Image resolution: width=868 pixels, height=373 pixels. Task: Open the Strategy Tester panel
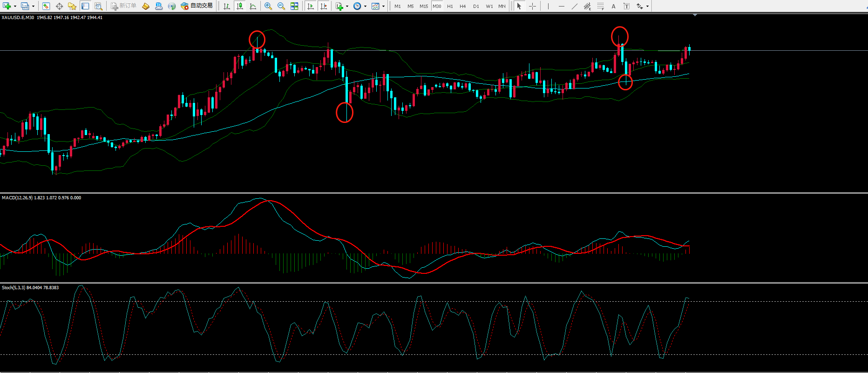point(98,6)
